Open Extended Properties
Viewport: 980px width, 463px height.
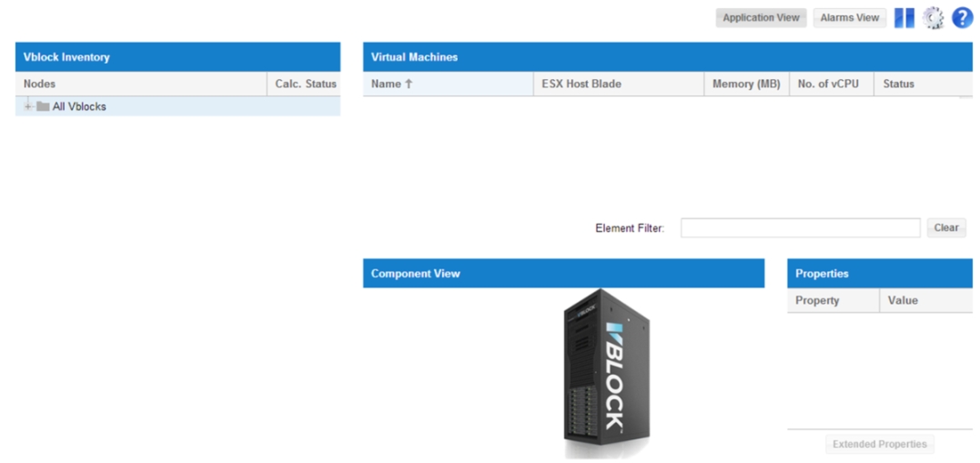(x=879, y=444)
